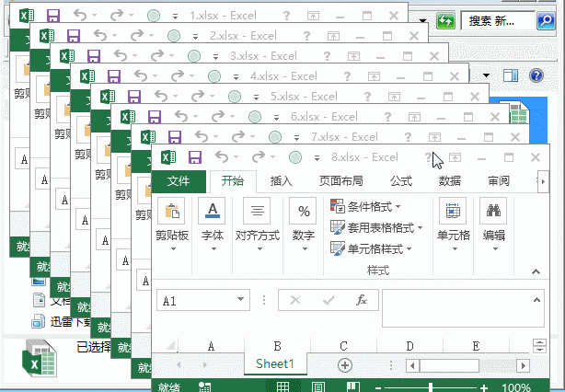Click the confirm checkmark in the formula bar
This screenshot has width=565, height=392.
[329, 300]
